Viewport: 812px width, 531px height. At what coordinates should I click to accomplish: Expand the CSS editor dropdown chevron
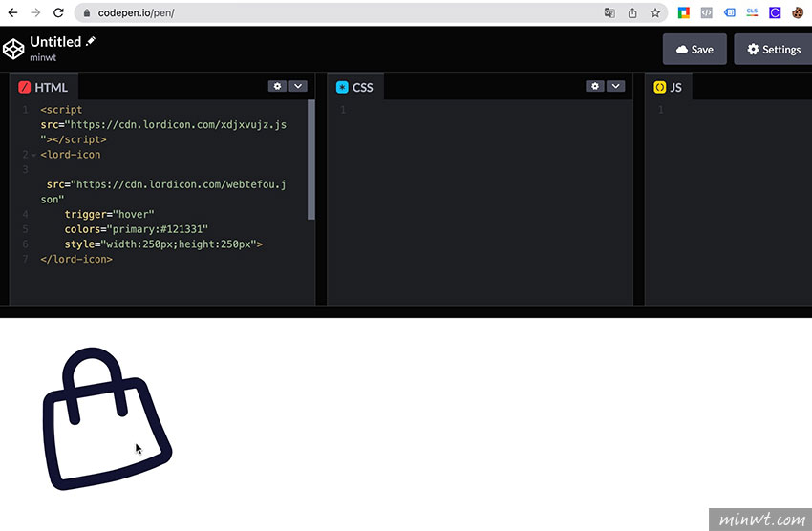[x=615, y=86]
